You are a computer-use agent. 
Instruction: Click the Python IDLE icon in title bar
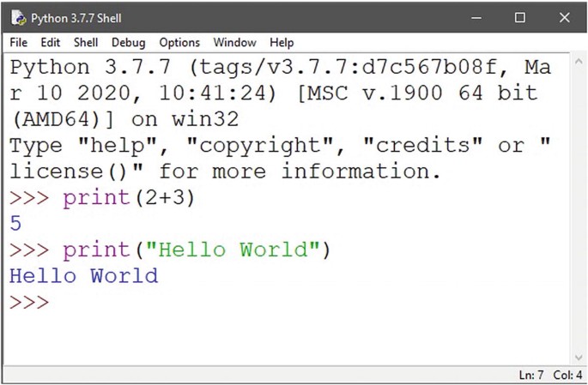pyautogui.click(x=18, y=17)
